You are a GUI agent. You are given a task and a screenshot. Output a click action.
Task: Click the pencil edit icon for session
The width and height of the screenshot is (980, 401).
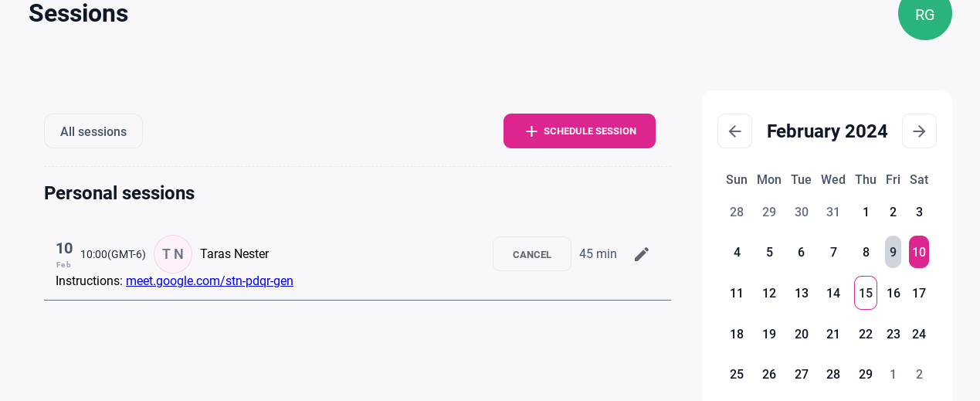[x=642, y=254]
